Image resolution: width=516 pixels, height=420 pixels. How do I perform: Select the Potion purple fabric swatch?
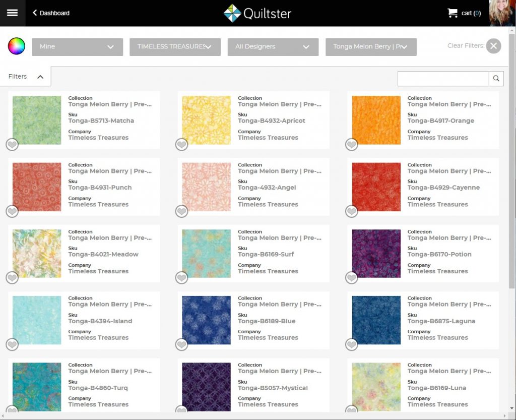pyautogui.click(x=376, y=254)
